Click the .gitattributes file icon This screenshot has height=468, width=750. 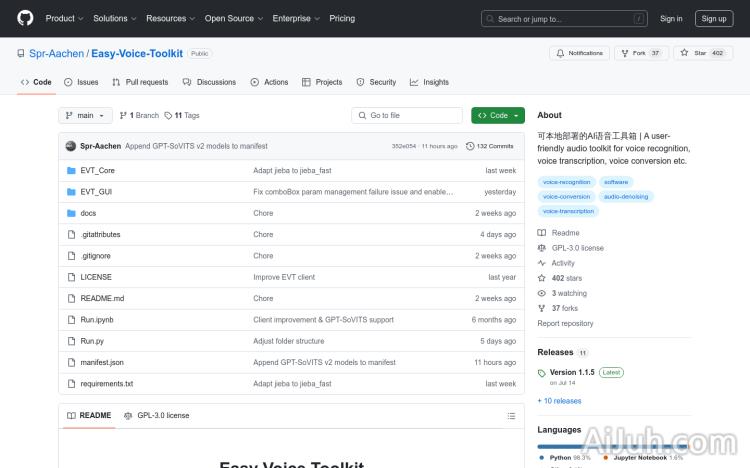71,234
